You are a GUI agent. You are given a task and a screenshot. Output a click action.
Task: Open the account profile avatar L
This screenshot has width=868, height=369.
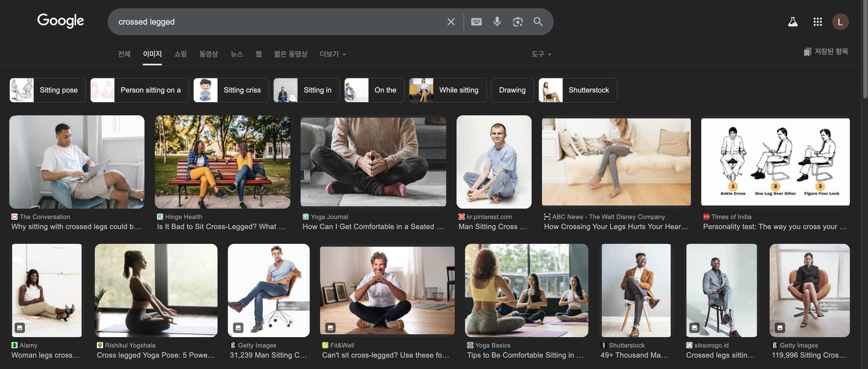[x=840, y=22]
